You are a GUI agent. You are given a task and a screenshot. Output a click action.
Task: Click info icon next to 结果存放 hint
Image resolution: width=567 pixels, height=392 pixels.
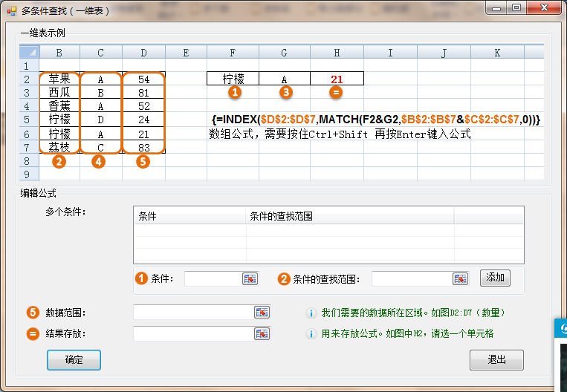coord(311,334)
